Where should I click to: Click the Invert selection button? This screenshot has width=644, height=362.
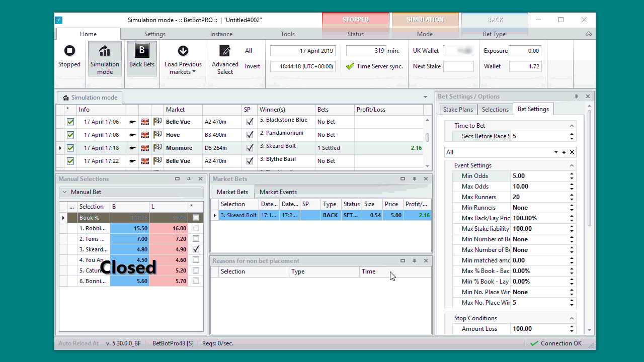[x=253, y=66]
